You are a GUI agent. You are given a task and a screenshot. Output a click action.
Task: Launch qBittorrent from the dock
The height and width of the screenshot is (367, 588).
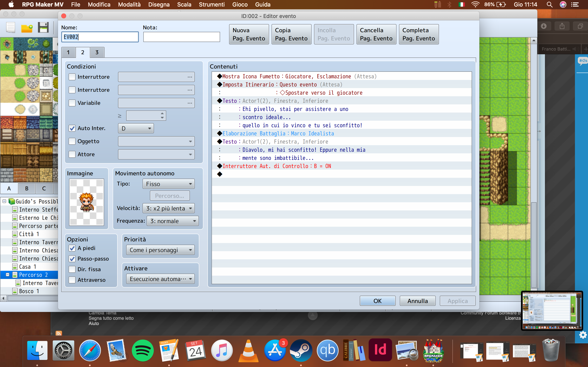327,351
